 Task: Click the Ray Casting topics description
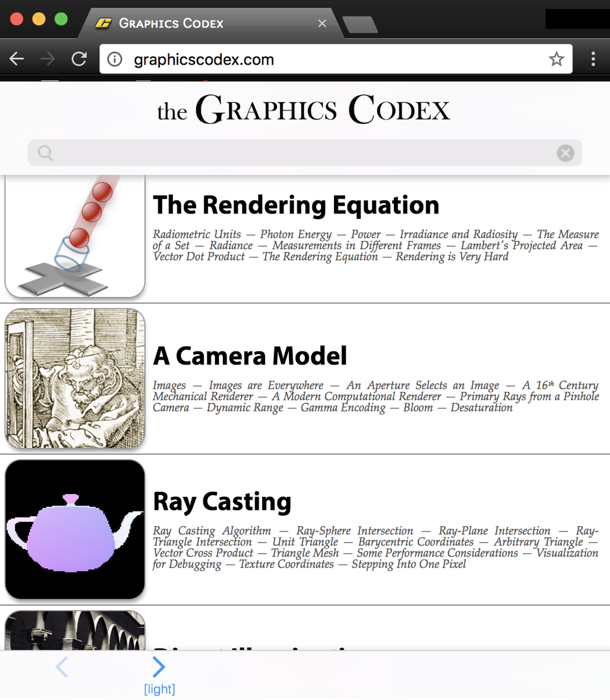[376, 548]
